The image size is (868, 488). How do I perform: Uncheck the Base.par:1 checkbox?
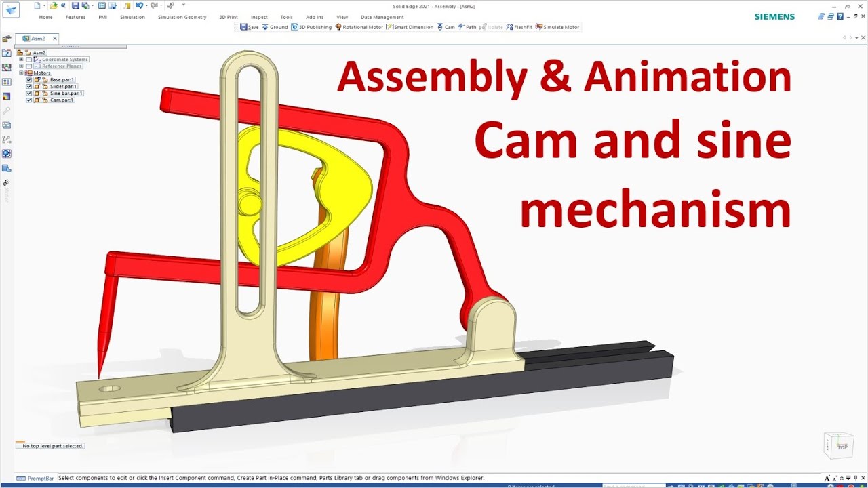(x=28, y=80)
